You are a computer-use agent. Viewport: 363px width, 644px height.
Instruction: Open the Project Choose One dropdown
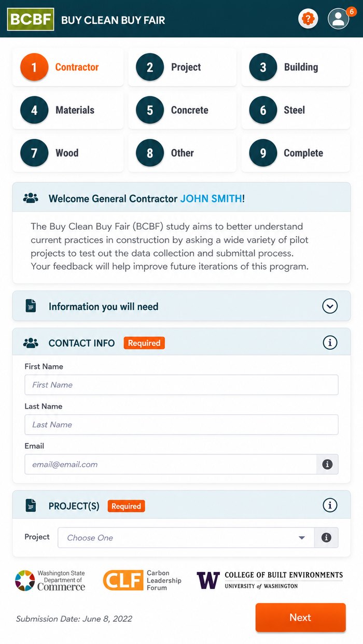coord(186,538)
